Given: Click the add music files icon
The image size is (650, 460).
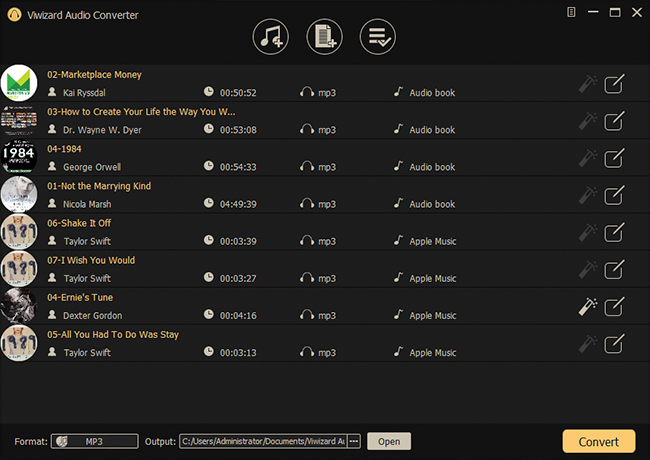Looking at the screenshot, I should point(270,37).
